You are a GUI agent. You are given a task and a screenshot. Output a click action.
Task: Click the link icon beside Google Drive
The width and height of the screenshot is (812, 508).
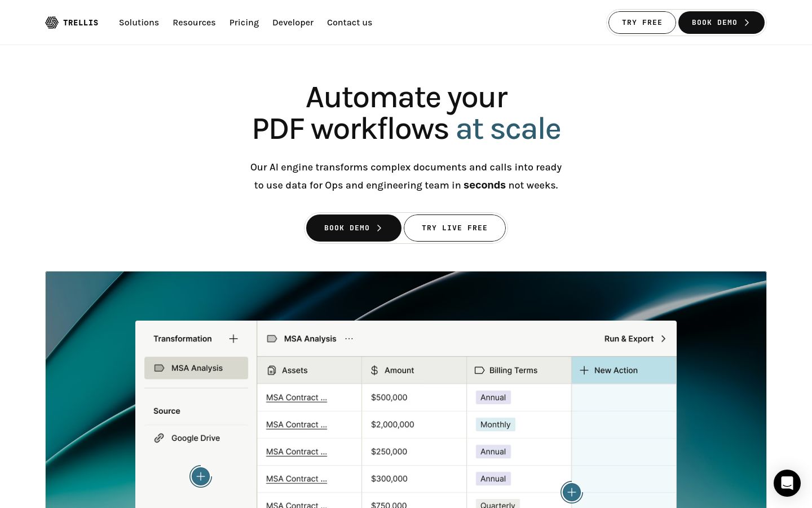point(159,438)
